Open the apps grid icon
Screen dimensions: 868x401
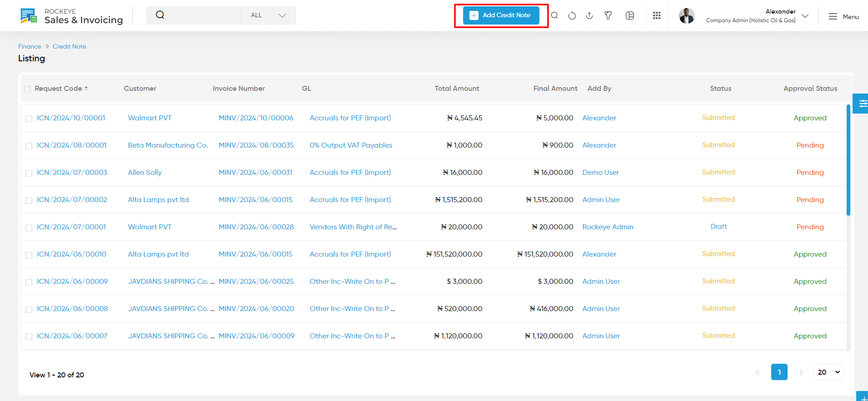(657, 15)
